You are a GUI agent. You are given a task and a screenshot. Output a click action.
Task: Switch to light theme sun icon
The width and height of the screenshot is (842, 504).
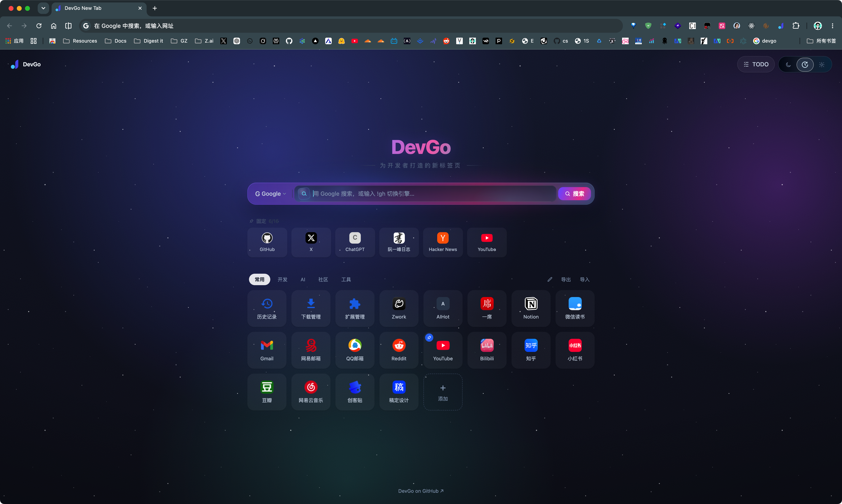pyautogui.click(x=821, y=64)
